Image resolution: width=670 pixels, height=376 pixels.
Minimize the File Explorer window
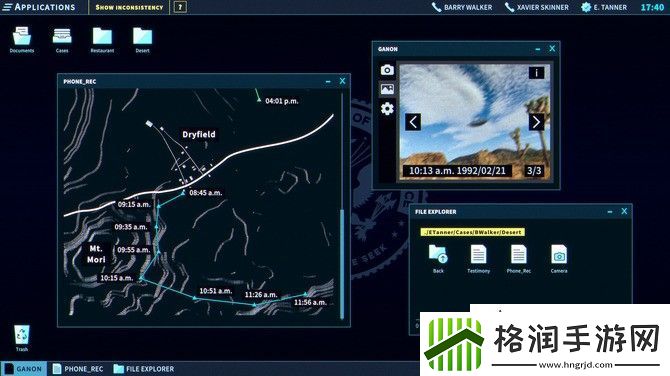[x=610, y=212]
